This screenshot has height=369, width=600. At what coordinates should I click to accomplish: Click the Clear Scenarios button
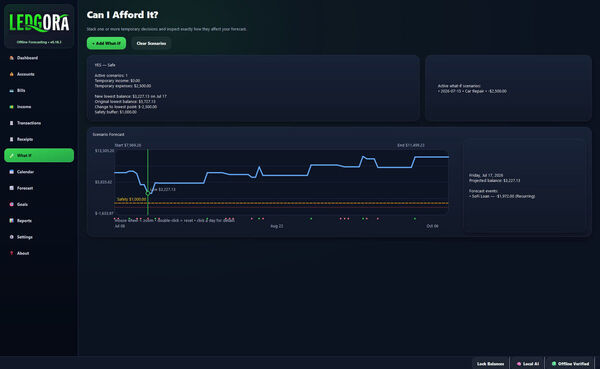click(151, 43)
